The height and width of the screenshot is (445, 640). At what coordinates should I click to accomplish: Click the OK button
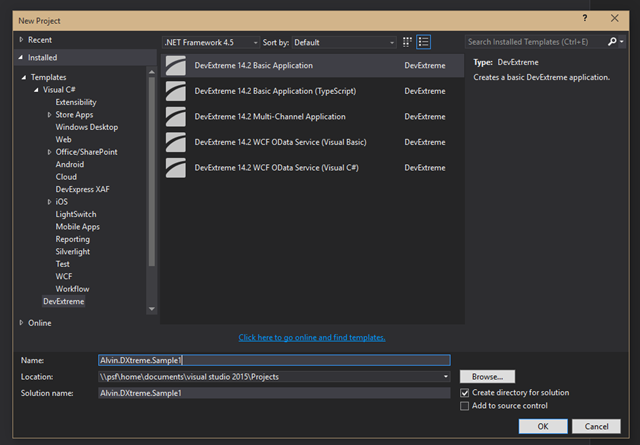pos(543,426)
